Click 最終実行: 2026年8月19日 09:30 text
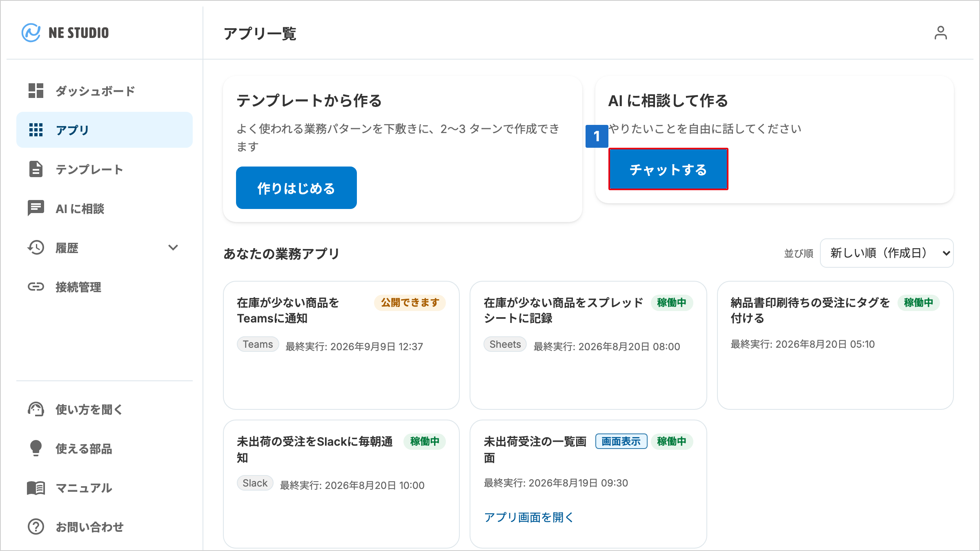This screenshot has height=551, width=980. coord(556,483)
